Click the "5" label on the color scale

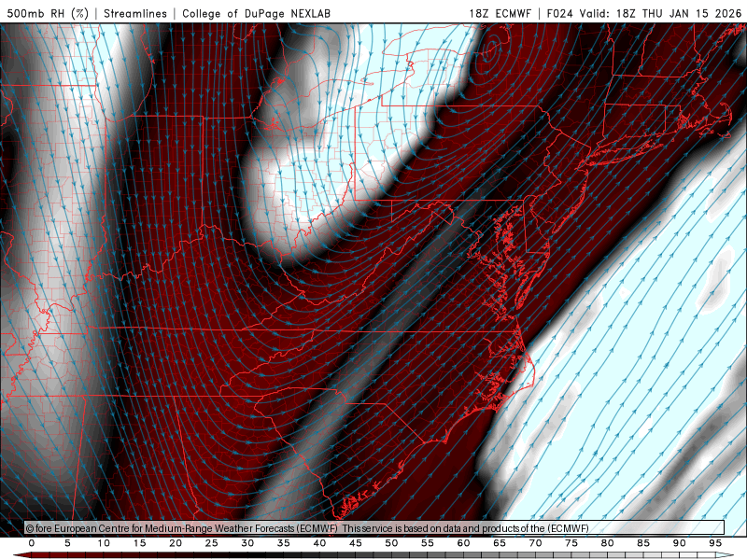point(67,543)
